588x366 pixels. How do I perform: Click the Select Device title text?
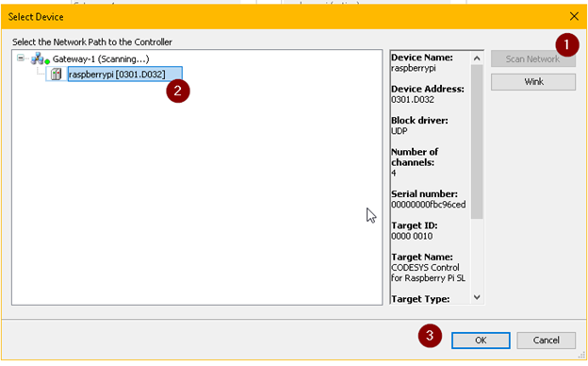(x=36, y=17)
